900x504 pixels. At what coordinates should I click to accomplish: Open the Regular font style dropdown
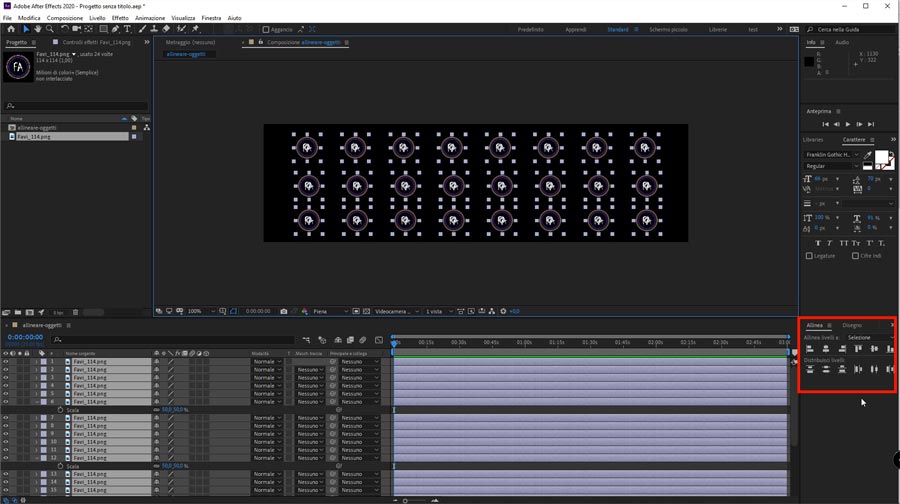click(832, 166)
